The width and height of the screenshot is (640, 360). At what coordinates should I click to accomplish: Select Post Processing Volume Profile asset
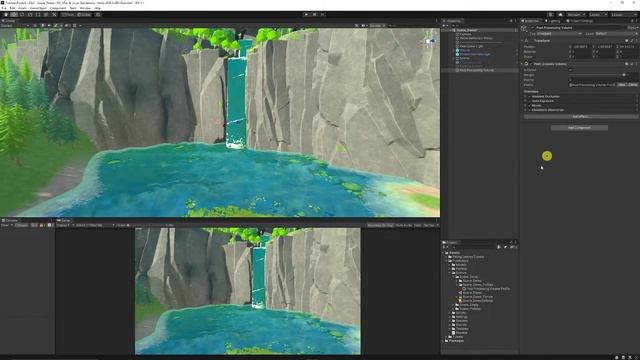488,289
